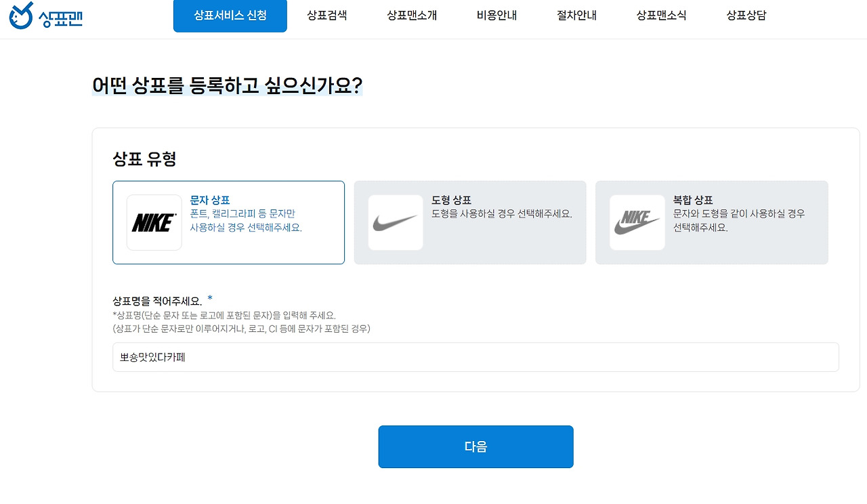Click the 상표맨 mascot logo icon
This screenshot has width=867, height=504.
click(22, 16)
